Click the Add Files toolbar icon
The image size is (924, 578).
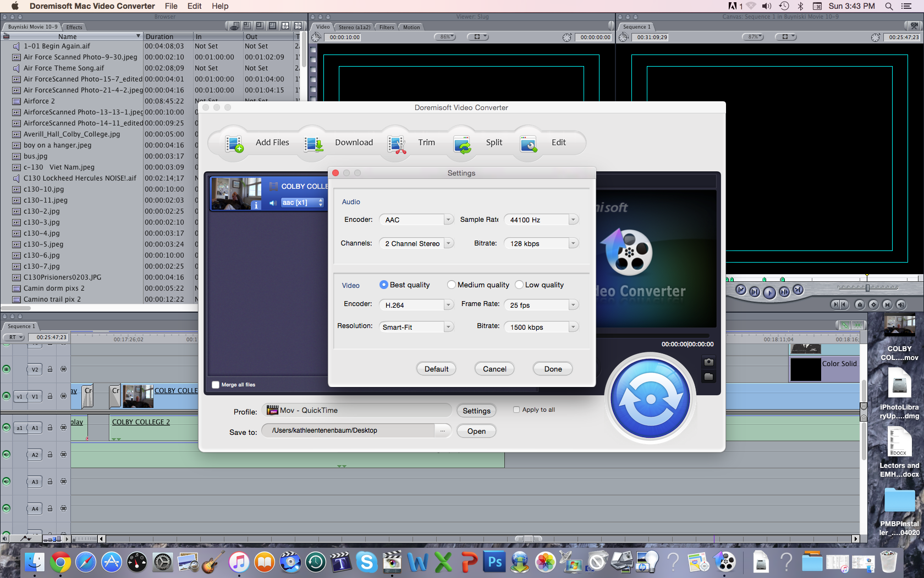(x=234, y=144)
